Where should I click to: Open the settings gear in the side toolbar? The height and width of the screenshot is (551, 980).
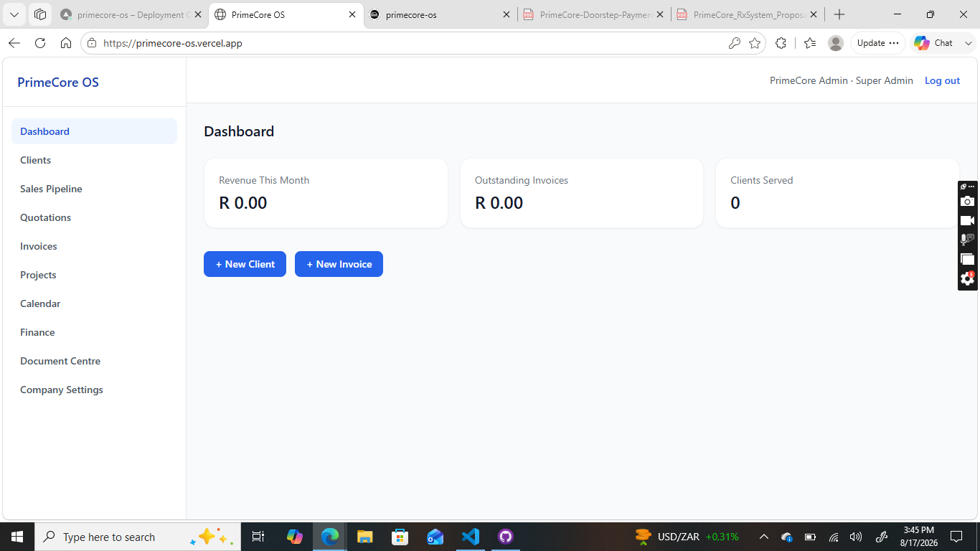pos(968,279)
